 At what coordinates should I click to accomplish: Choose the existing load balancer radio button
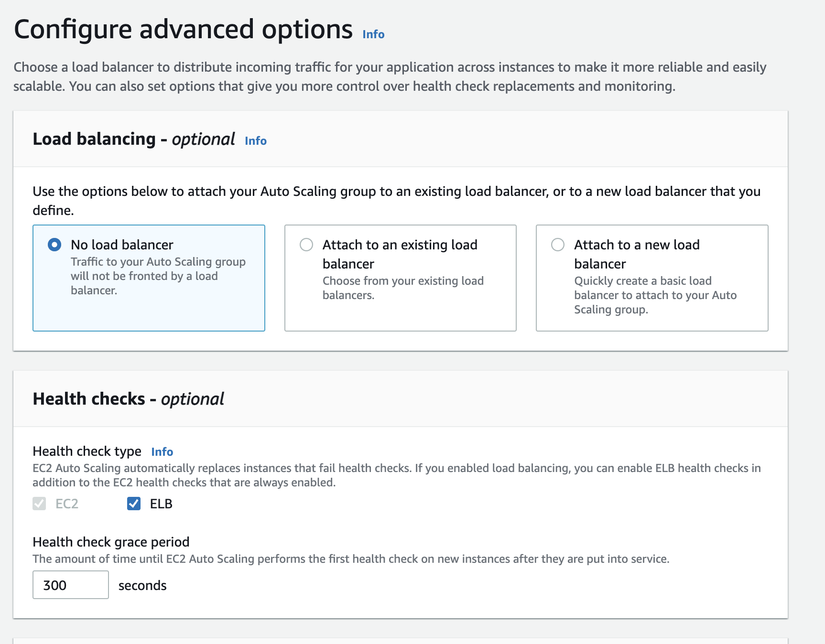[x=306, y=245]
